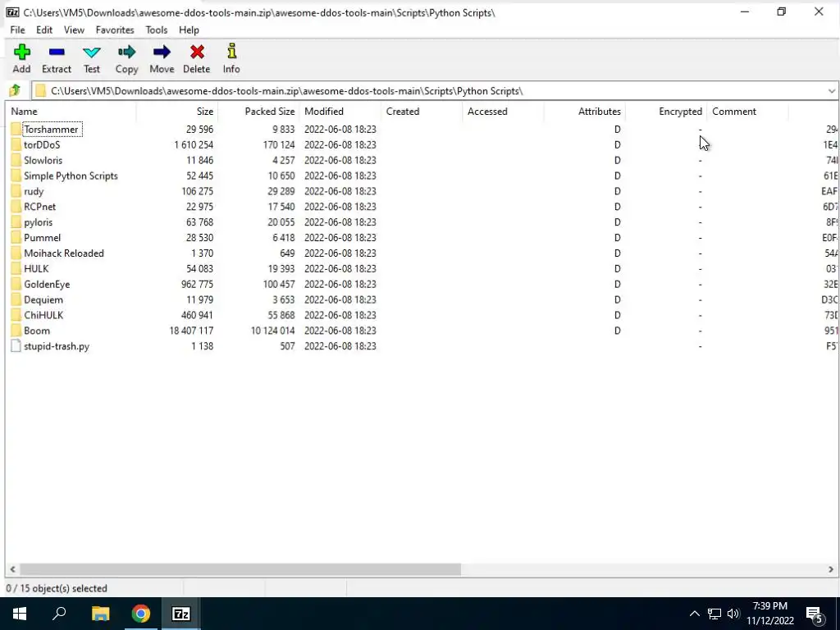This screenshot has width=840, height=630.
Task: Open the View menu
Action: (74, 30)
